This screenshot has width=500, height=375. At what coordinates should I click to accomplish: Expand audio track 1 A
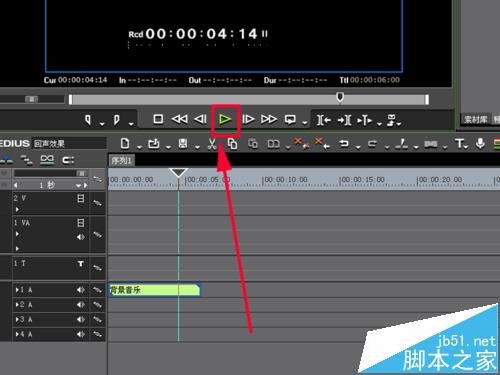(x=17, y=290)
